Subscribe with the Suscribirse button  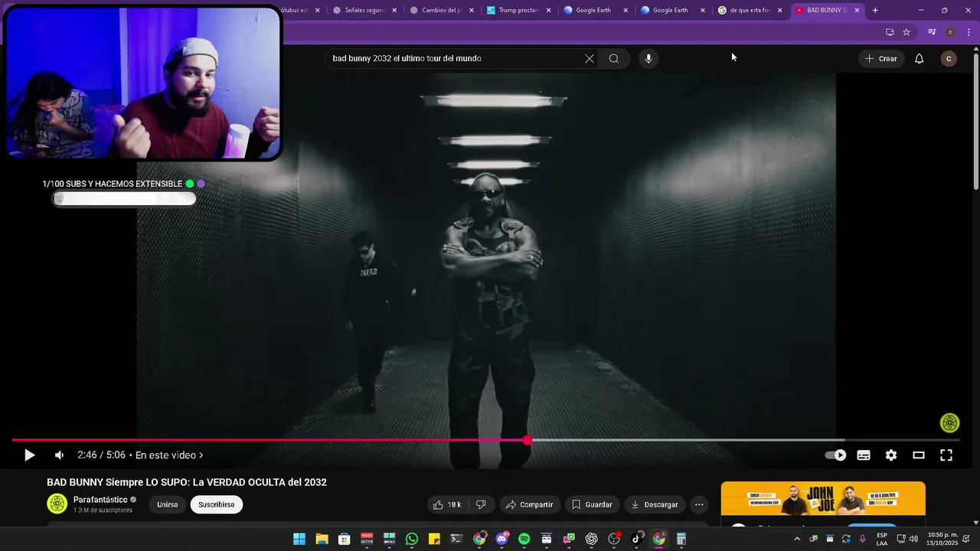(217, 505)
